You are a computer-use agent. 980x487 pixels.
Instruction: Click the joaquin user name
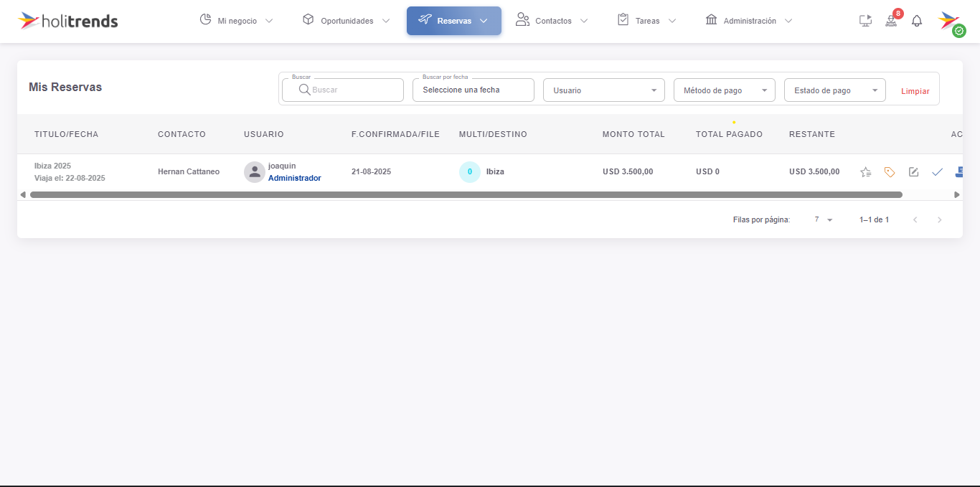pyautogui.click(x=282, y=166)
